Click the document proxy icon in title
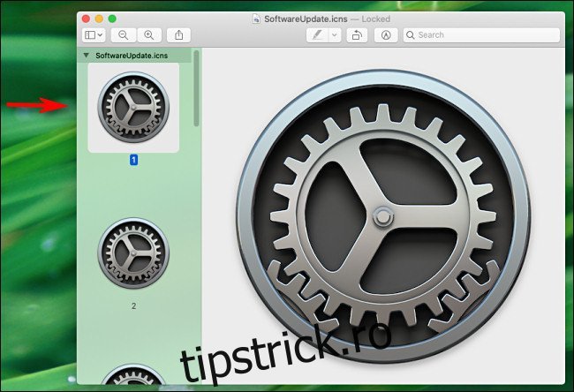The width and height of the screenshot is (574, 392). [x=256, y=18]
